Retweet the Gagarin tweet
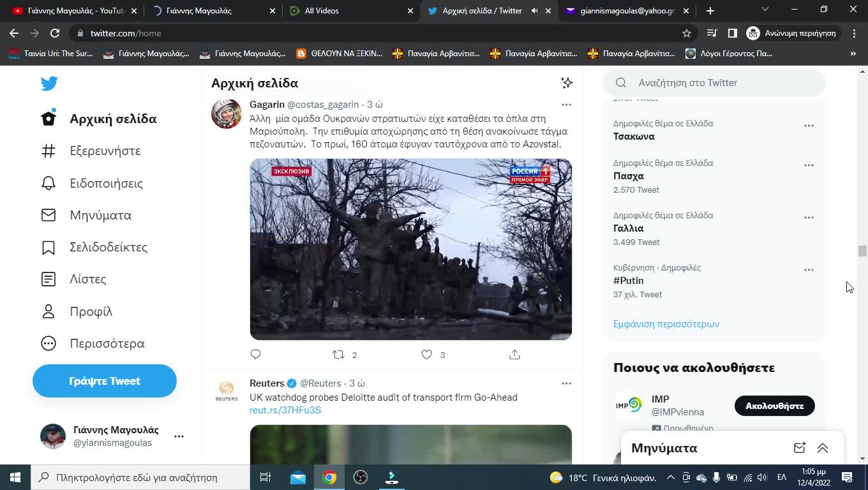868x490 pixels. click(x=339, y=355)
